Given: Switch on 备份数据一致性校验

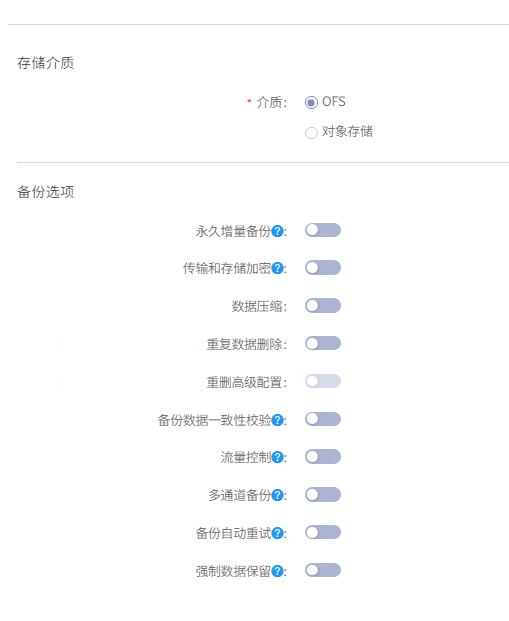Looking at the screenshot, I should pos(323,419).
